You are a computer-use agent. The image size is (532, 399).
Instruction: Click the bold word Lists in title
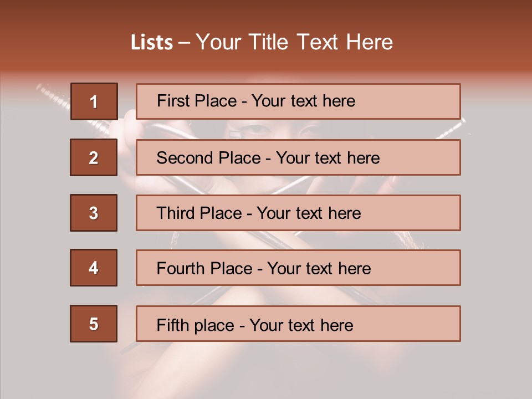(x=152, y=43)
